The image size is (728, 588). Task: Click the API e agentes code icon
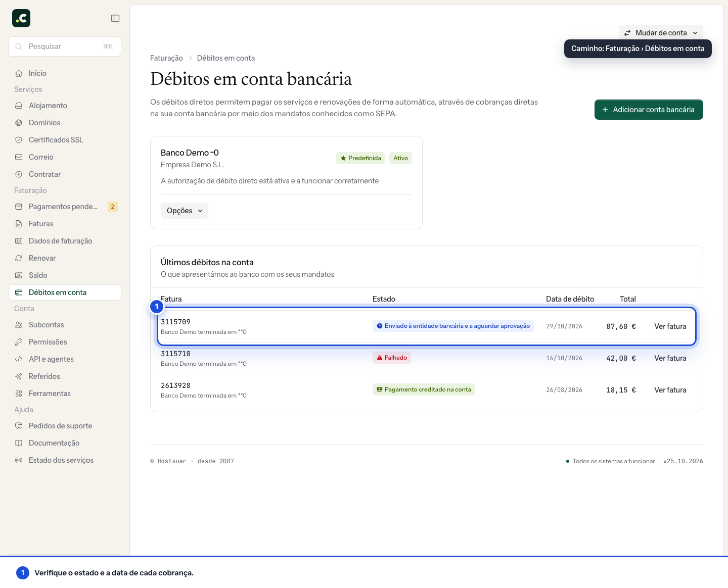[x=19, y=359]
